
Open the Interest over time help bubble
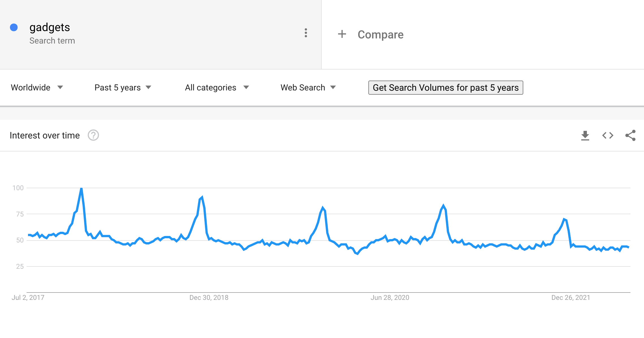[x=93, y=135]
